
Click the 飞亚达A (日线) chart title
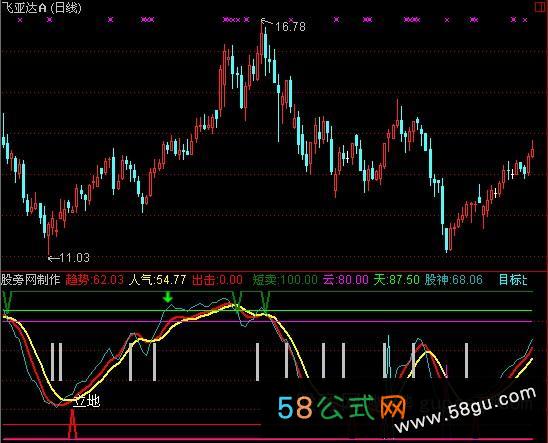41,7
